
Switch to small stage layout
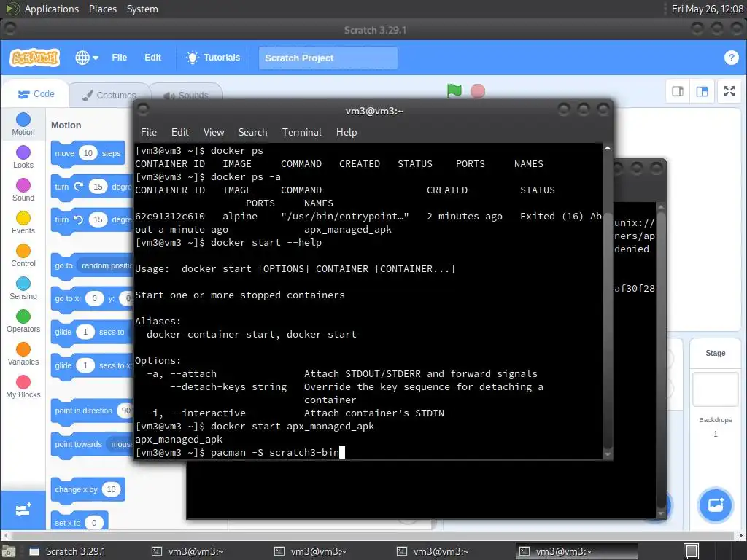[x=678, y=91]
